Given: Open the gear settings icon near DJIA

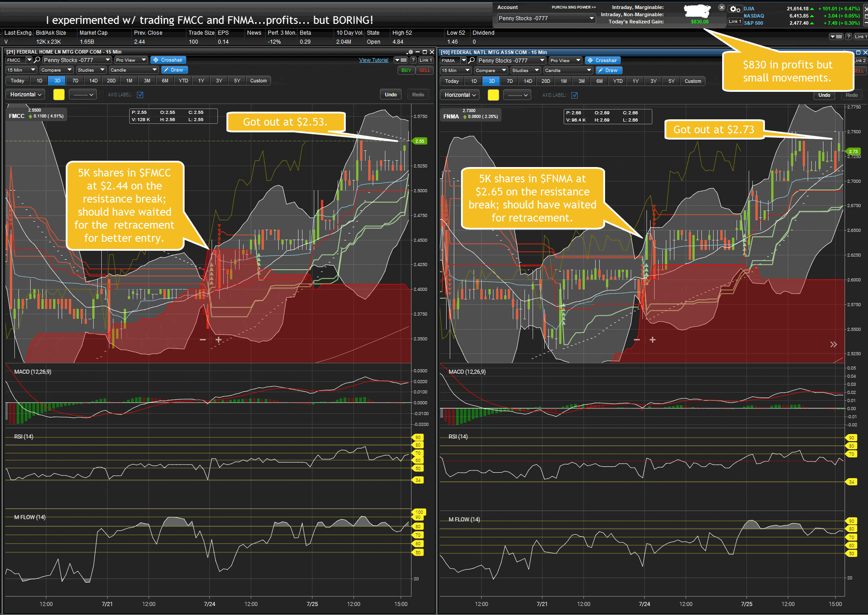Looking at the screenshot, I should [x=734, y=9].
